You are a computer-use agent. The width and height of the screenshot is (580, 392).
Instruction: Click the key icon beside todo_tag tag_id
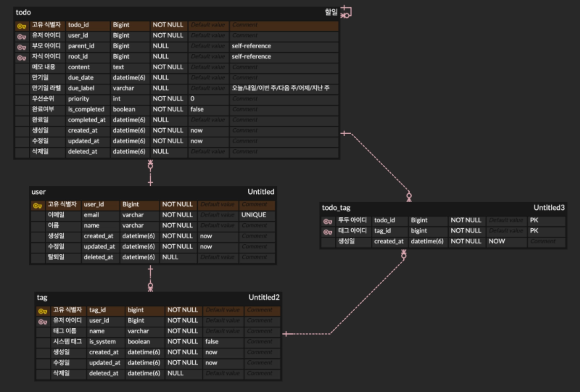pyautogui.click(x=328, y=232)
